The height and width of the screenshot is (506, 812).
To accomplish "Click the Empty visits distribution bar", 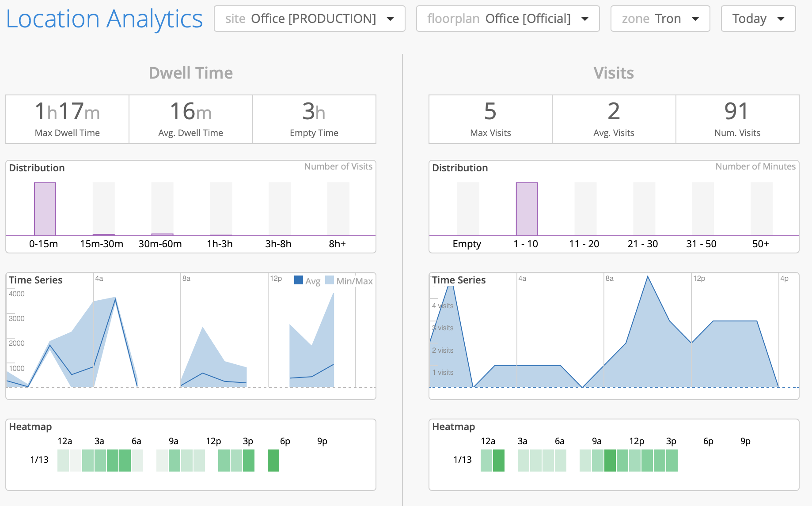I will point(468,209).
